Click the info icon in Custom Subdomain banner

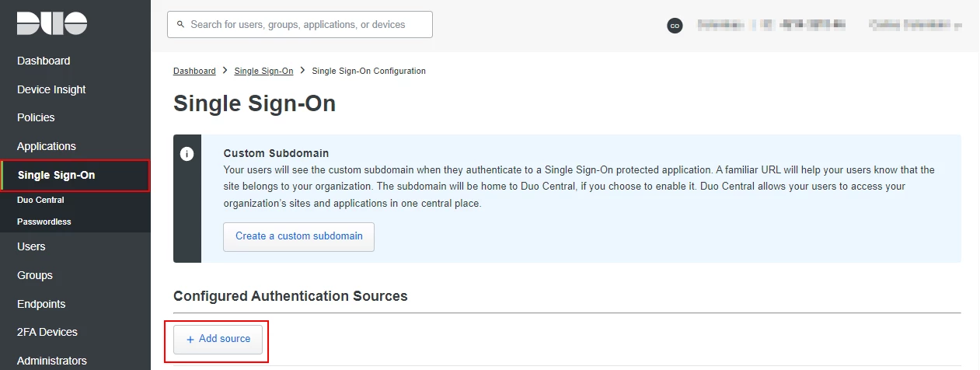(187, 154)
